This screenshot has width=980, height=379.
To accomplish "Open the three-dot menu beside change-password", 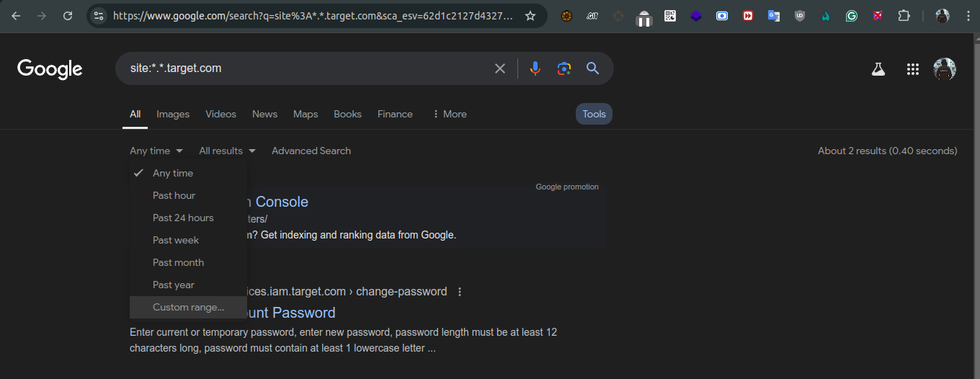I will click(x=460, y=292).
